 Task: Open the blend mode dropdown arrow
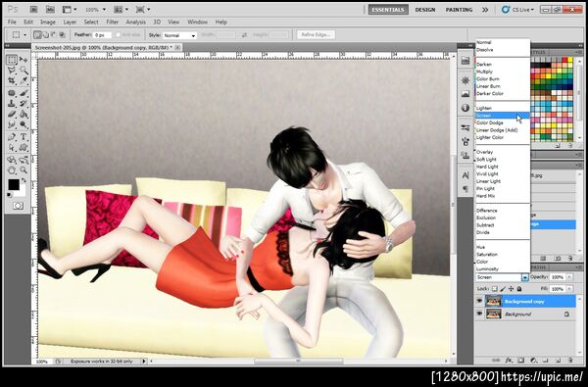(524, 277)
